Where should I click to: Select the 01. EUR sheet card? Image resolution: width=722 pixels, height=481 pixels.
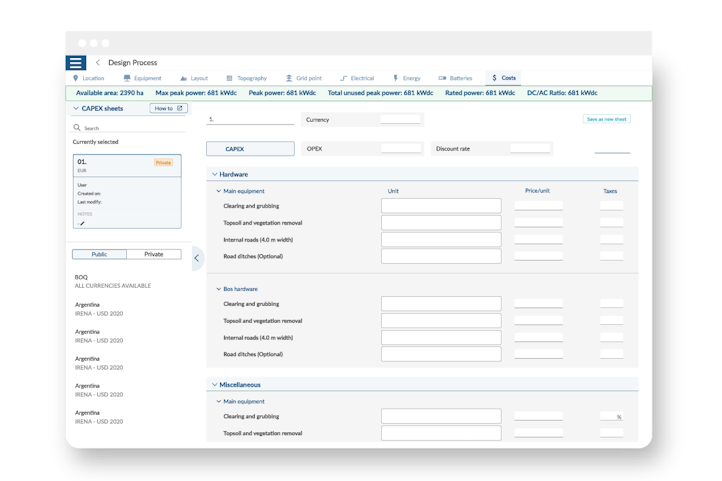coord(127,191)
